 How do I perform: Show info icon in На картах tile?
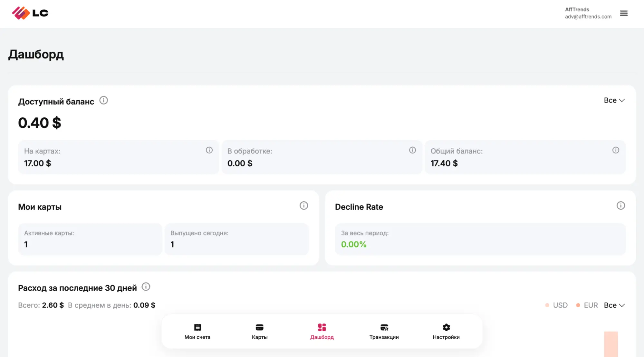[209, 150]
